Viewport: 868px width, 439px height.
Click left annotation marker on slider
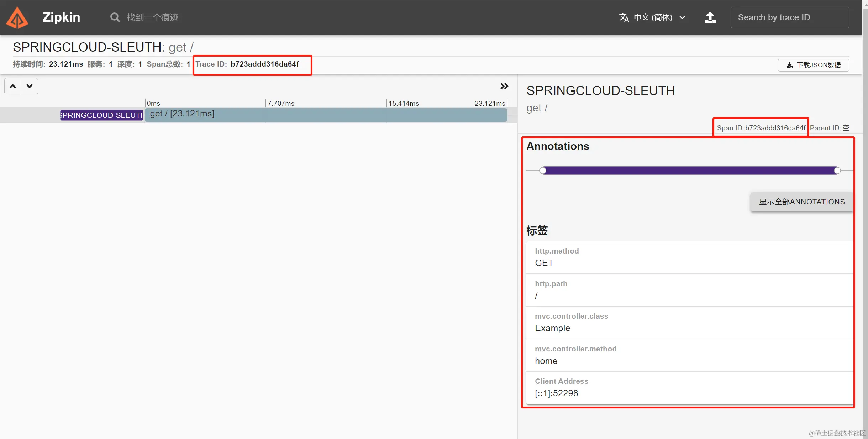click(542, 171)
